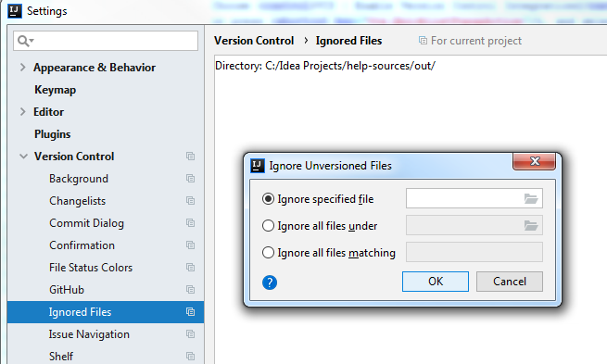Expand the Appearance & Behavior section
The image size is (607, 364).
(x=23, y=68)
